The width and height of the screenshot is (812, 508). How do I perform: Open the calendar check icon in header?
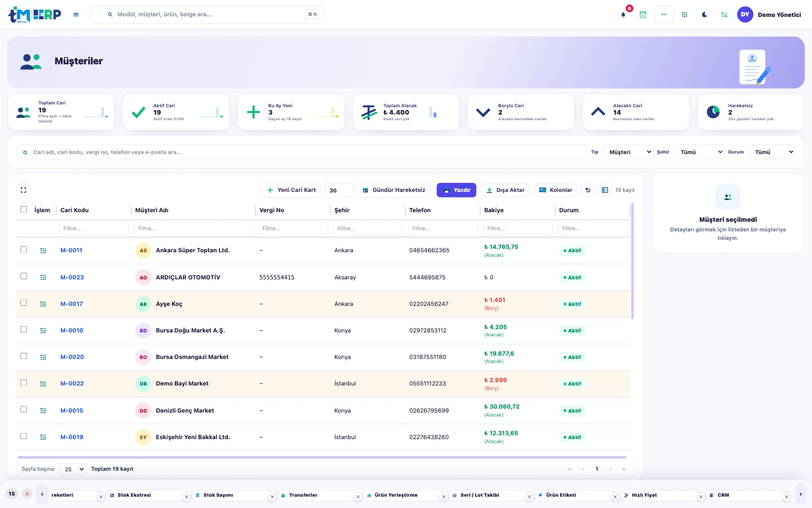(x=643, y=15)
